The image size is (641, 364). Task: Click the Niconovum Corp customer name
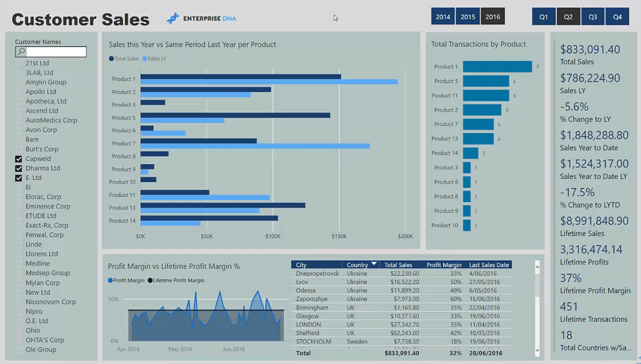(x=51, y=302)
